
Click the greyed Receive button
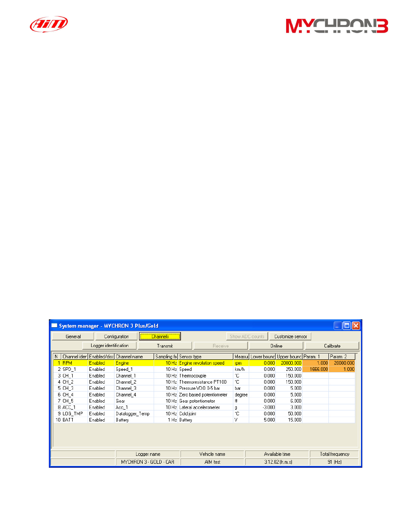(x=221, y=345)
